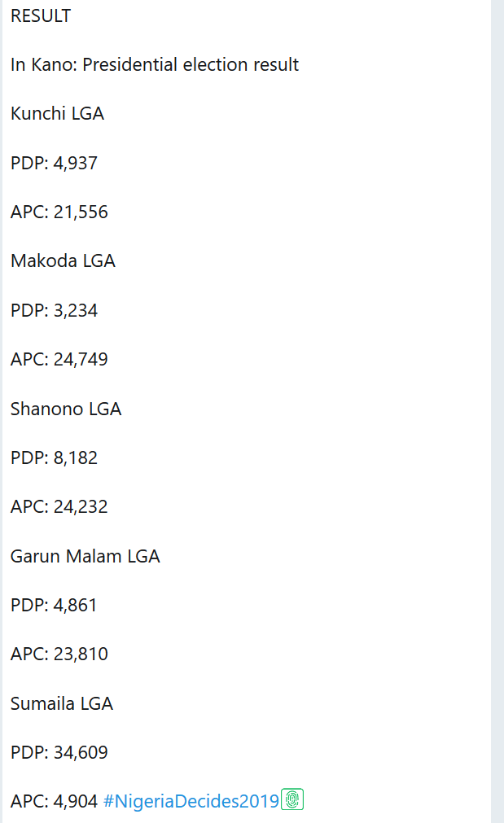
Task: Click the APC: 24,232 result line
Action: pos(59,506)
